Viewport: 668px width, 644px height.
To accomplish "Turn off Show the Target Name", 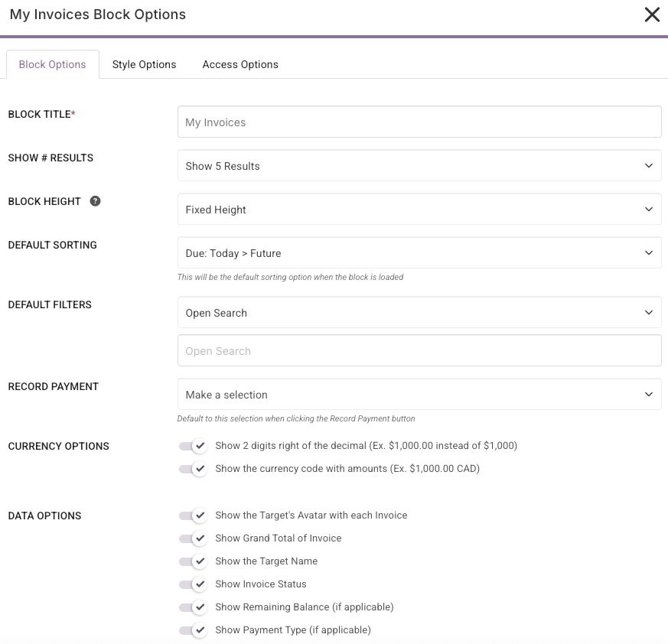I will tap(193, 561).
